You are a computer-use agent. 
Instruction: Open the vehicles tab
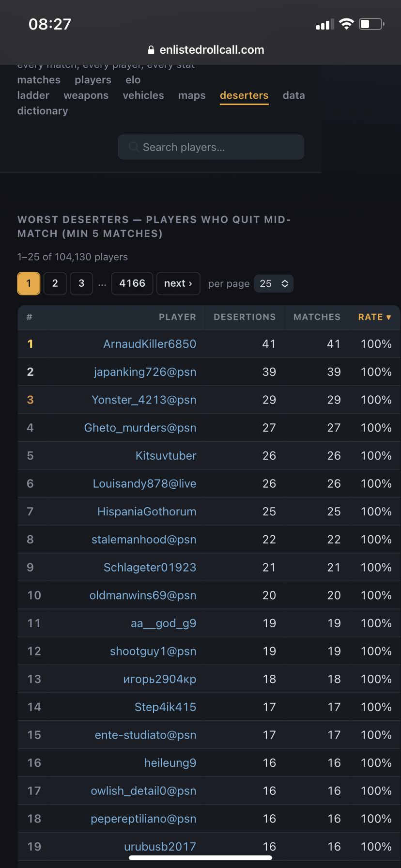pyautogui.click(x=143, y=95)
